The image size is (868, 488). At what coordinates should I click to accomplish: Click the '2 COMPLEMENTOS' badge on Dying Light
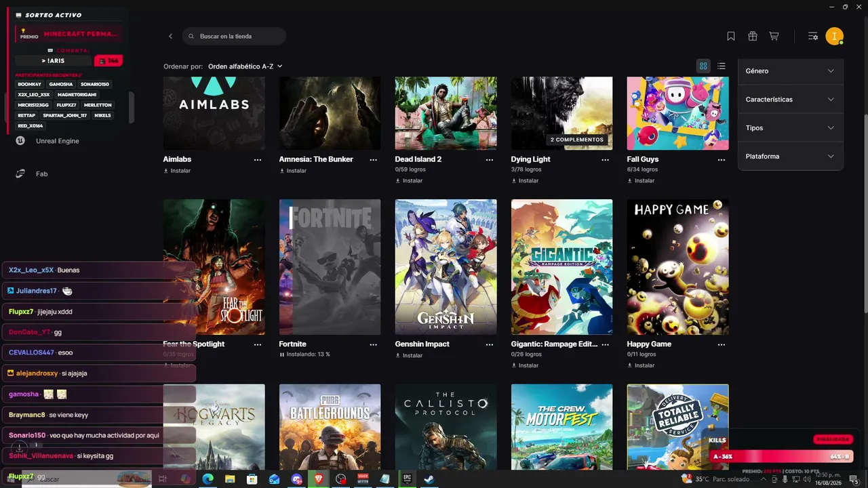pyautogui.click(x=577, y=140)
